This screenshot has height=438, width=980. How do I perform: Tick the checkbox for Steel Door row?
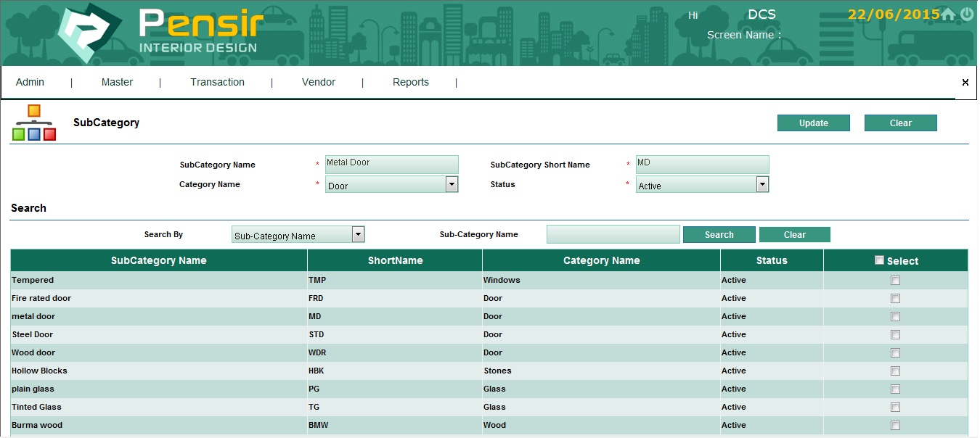(895, 334)
